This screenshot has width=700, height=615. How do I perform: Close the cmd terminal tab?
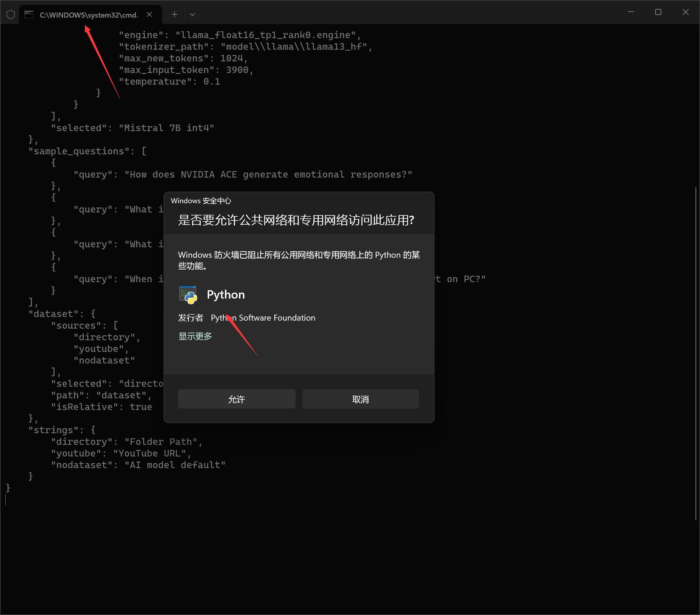pyautogui.click(x=149, y=14)
